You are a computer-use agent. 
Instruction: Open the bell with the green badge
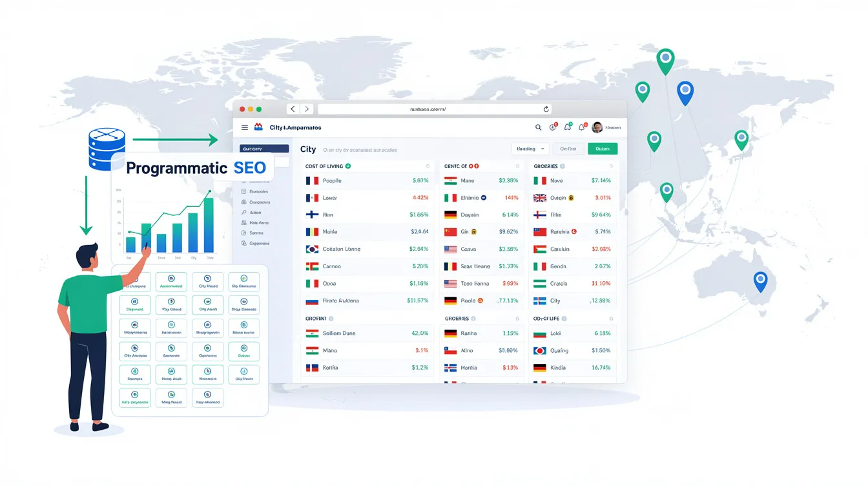568,127
